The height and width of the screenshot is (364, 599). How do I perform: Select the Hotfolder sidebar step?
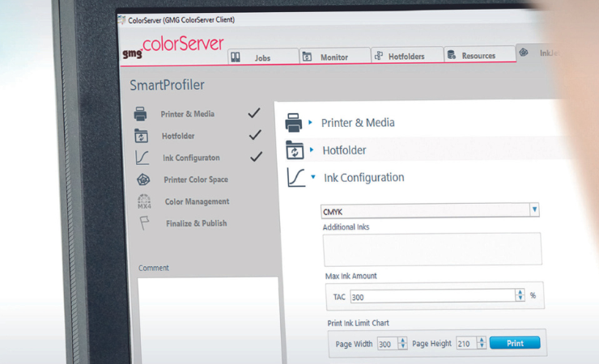point(178,136)
